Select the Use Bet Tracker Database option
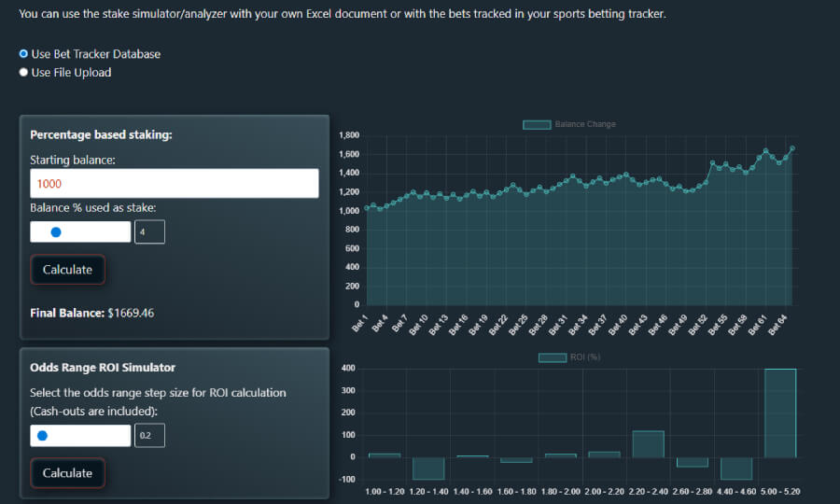Image resolution: width=840 pixels, height=504 pixels. click(x=24, y=54)
